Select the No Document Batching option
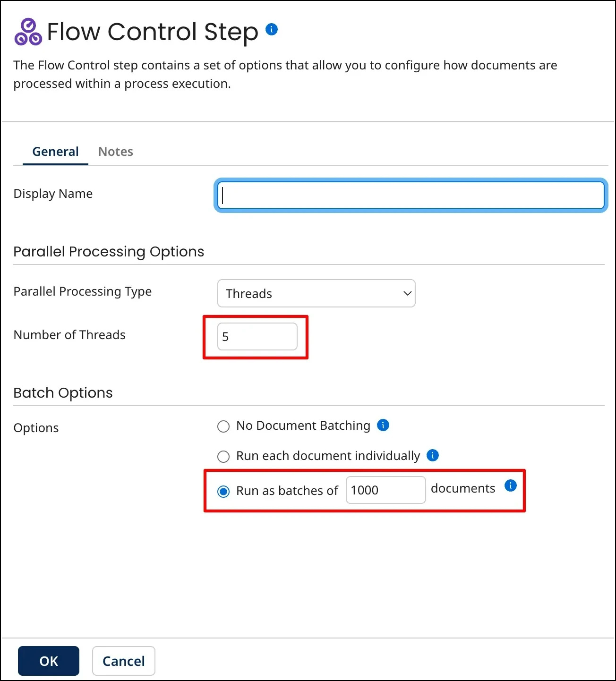The height and width of the screenshot is (681, 616). (223, 426)
